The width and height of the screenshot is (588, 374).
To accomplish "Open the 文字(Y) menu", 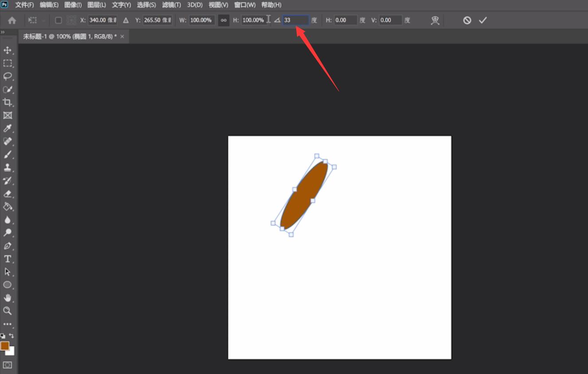I will click(122, 5).
